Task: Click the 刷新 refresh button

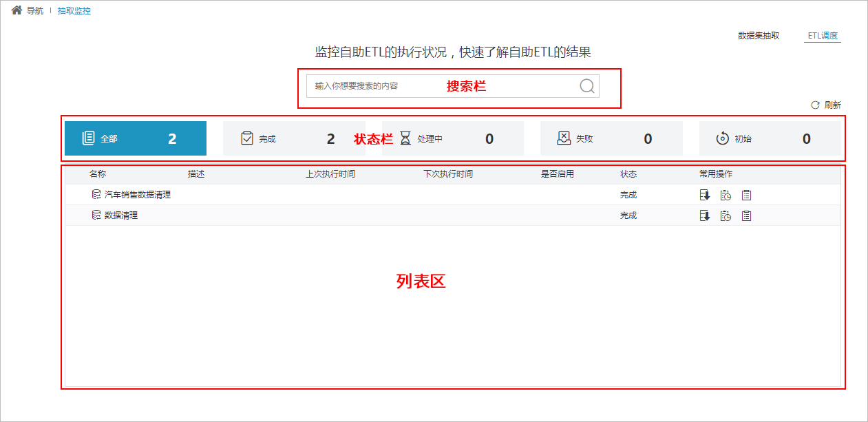Action: pos(826,105)
